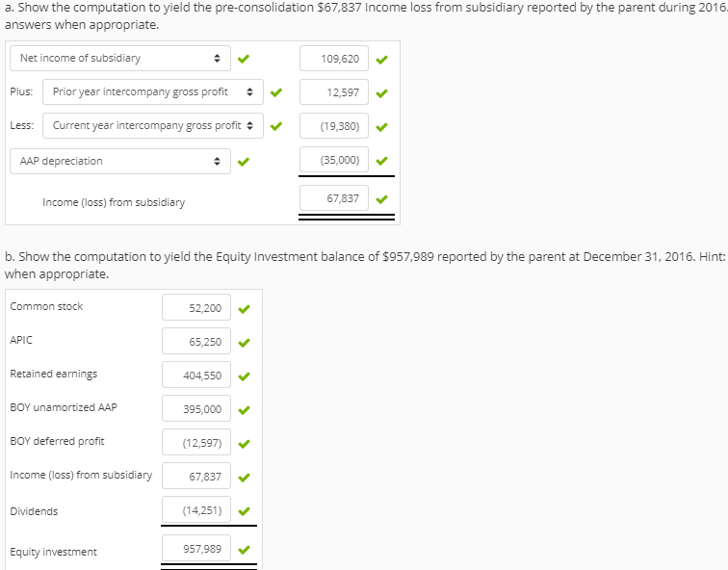This screenshot has height=570, width=728.
Task: Open the Current year intercompany gross profit dropdown
Action: [153, 126]
